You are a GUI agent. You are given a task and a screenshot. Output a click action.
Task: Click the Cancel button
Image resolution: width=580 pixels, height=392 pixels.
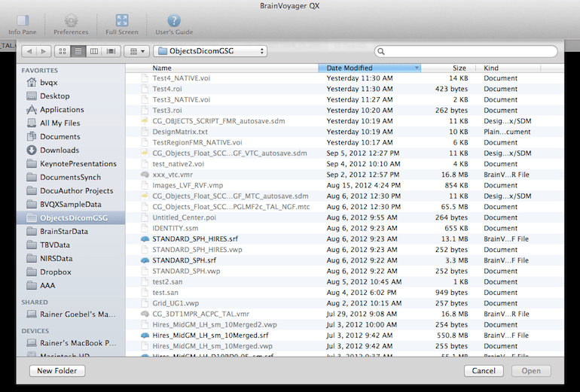pos(484,371)
